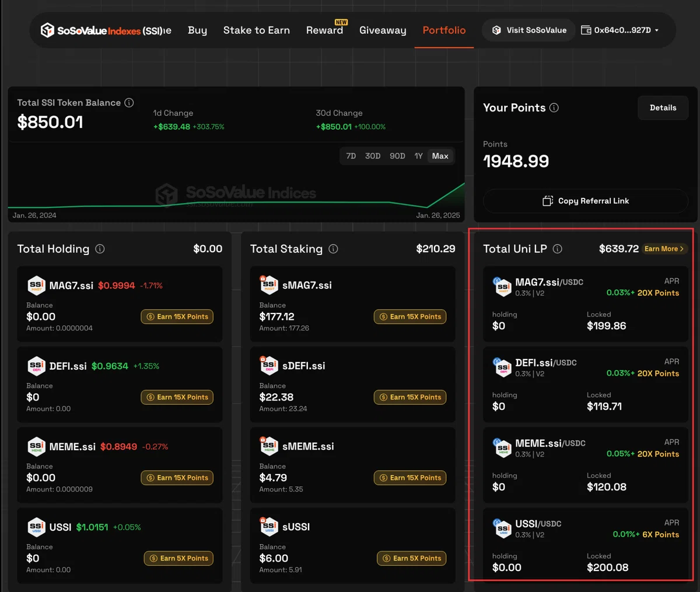Click the SoSoValue Indexes logo icon
This screenshot has height=592, width=700.
(x=47, y=30)
